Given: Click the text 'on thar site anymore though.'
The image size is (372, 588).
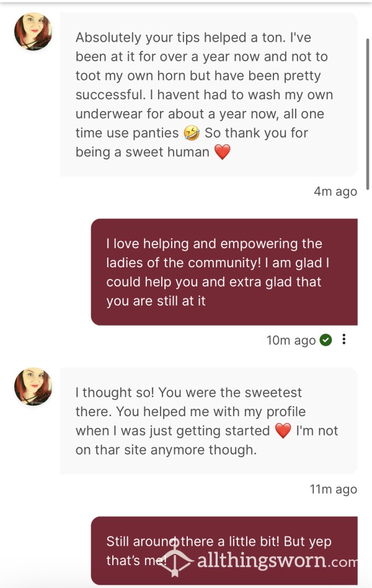Looking at the screenshot, I should click(x=166, y=450).
